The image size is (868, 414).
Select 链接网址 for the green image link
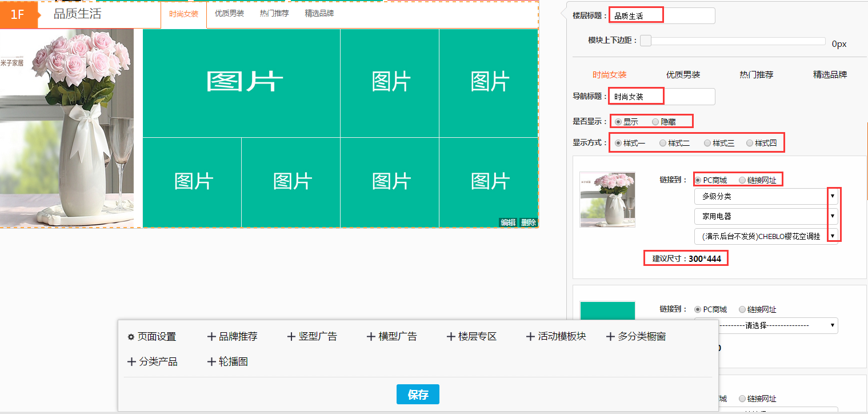tap(742, 309)
